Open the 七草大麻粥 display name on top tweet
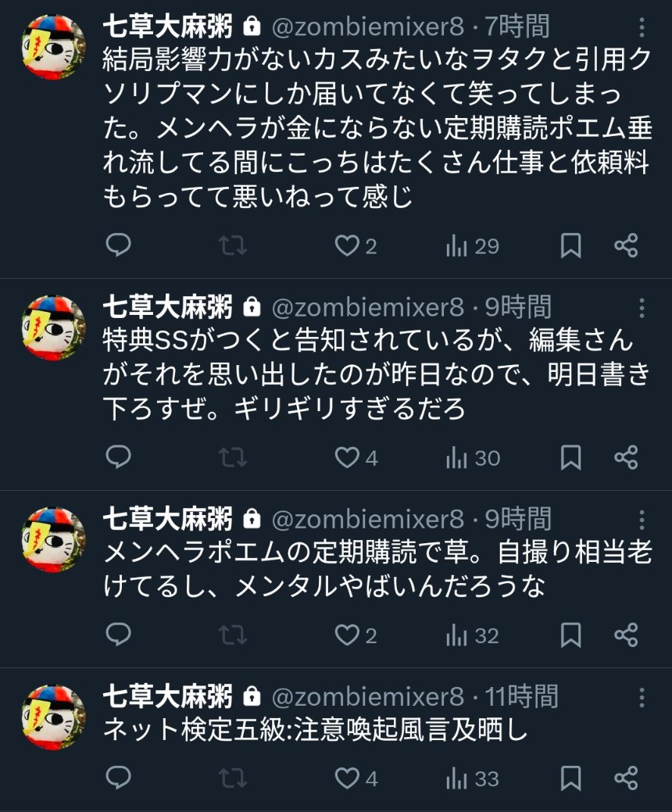Viewport: 672px width, 812px height. tap(168, 27)
